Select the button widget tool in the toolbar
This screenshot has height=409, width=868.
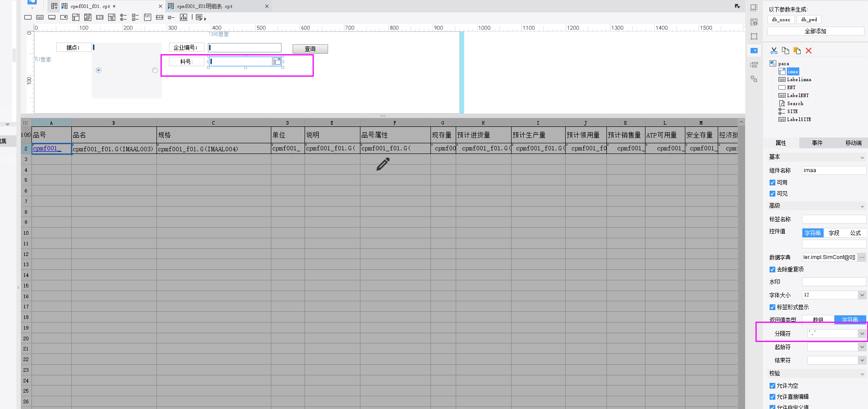52,17
